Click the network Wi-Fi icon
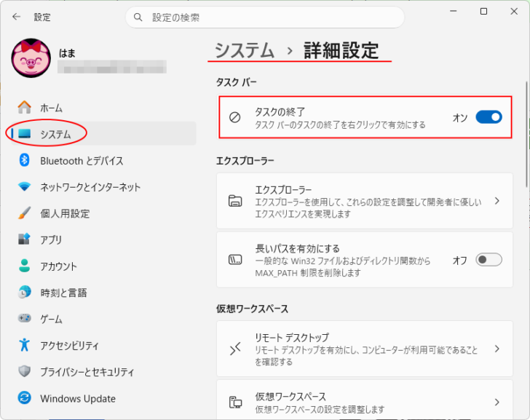The width and height of the screenshot is (530, 420). coord(24,186)
